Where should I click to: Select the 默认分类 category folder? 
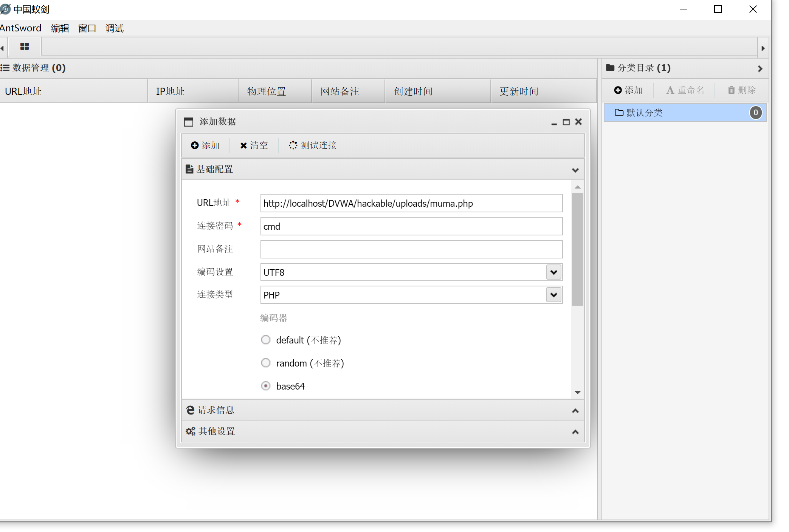point(644,113)
